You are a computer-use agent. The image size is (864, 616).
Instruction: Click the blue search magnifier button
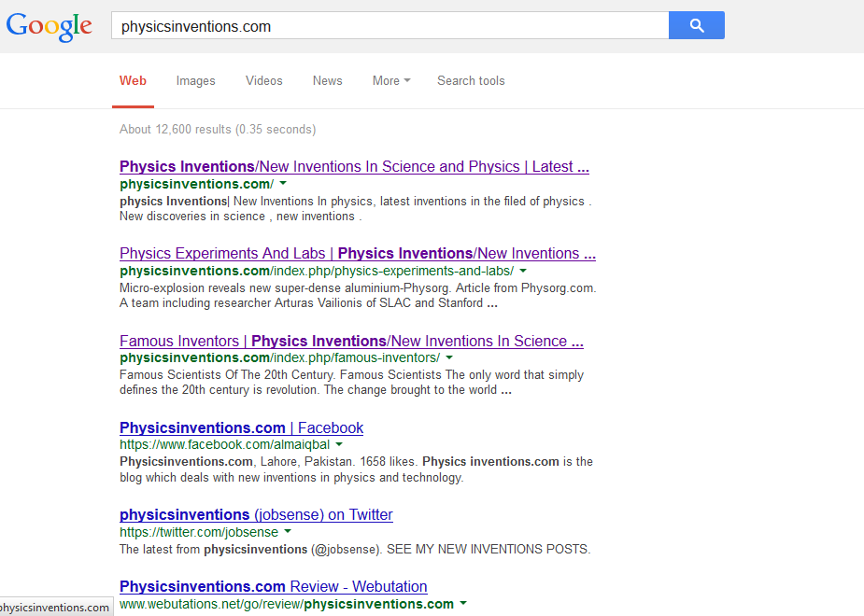click(x=697, y=25)
